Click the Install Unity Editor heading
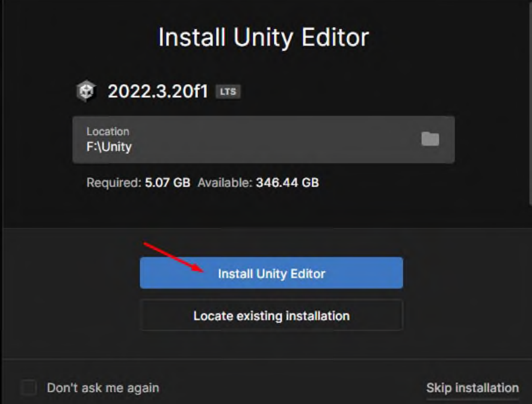Image resolution: width=532 pixels, height=404 pixels. pyautogui.click(x=264, y=37)
